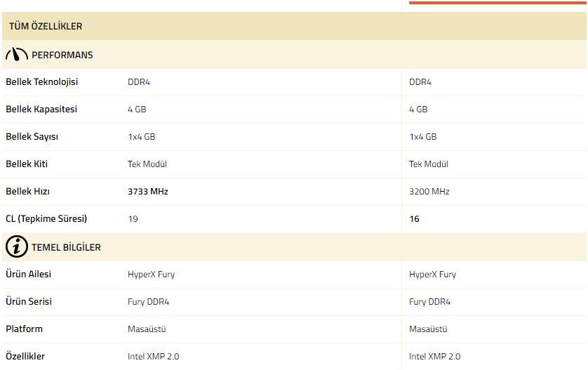The image size is (588, 370).
Task: Click first product's HyperX Fury value
Action: pyautogui.click(x=151, y=275)
